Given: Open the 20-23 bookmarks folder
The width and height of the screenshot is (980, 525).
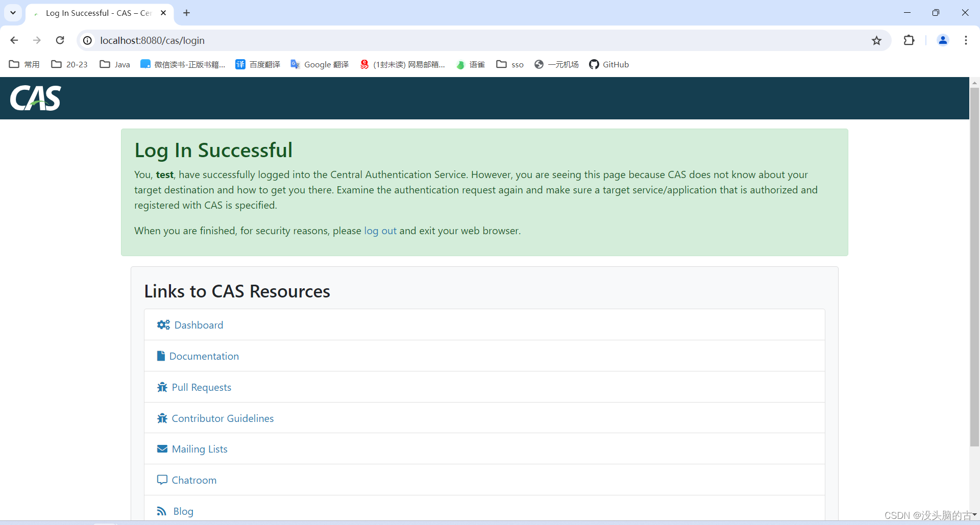Looking at the screenshot, I should [69, 64].
